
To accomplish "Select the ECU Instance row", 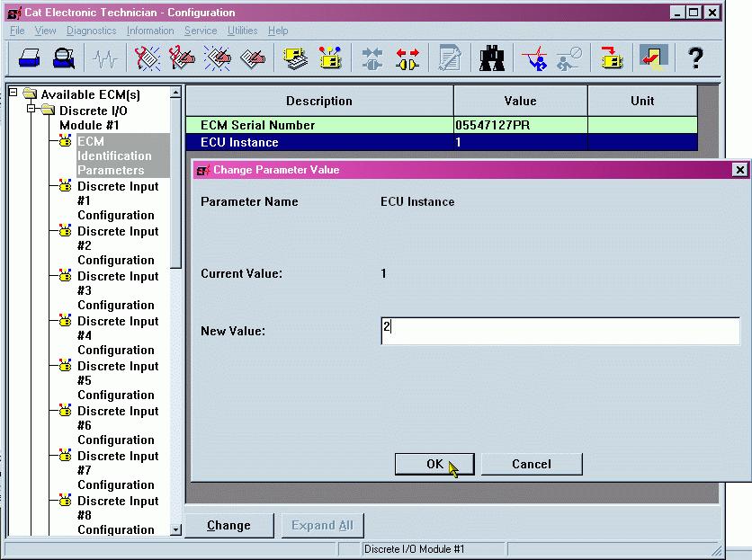I will point(442,142).
